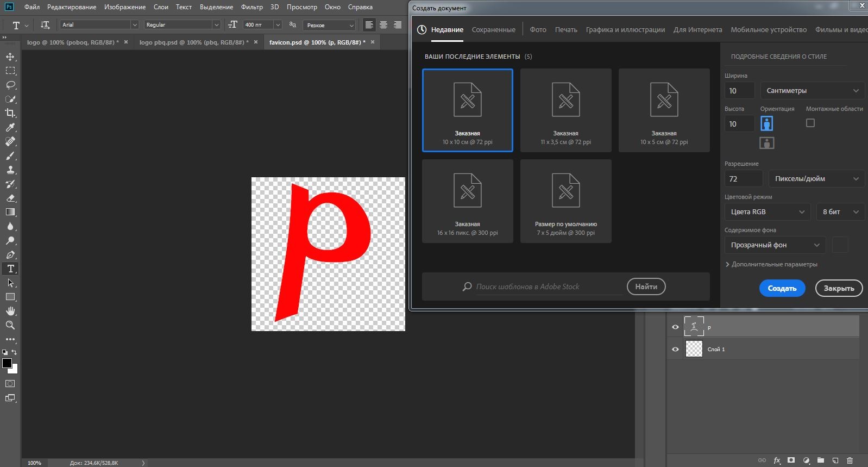Select the Horizontal Type tool

coord(10,269)
